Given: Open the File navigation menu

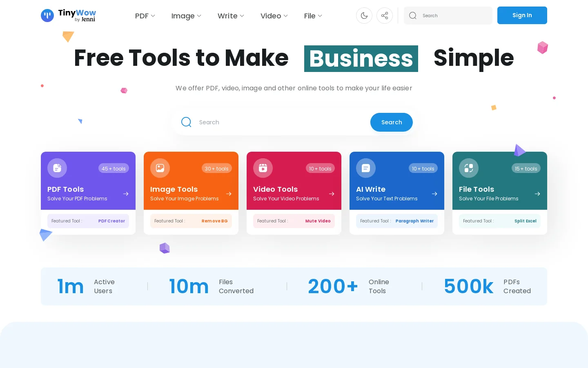Looking at the screenshot, I should [x=313, y=16].
